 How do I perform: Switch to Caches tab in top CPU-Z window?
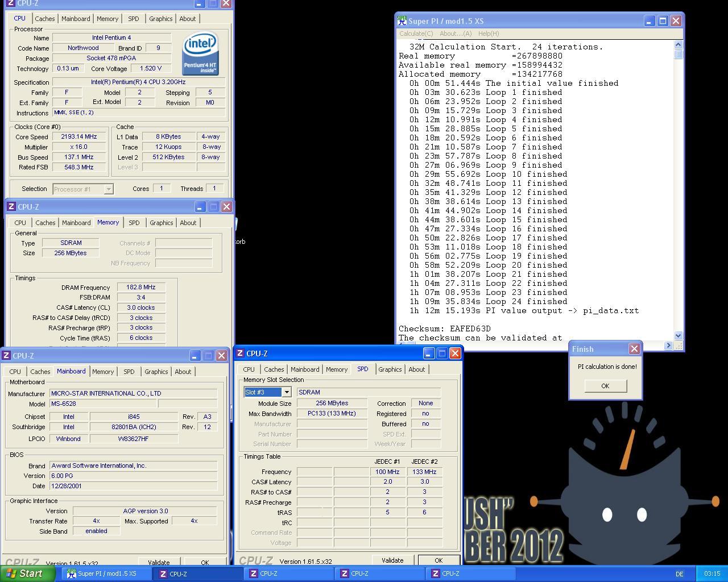click(x=45, y=19)
